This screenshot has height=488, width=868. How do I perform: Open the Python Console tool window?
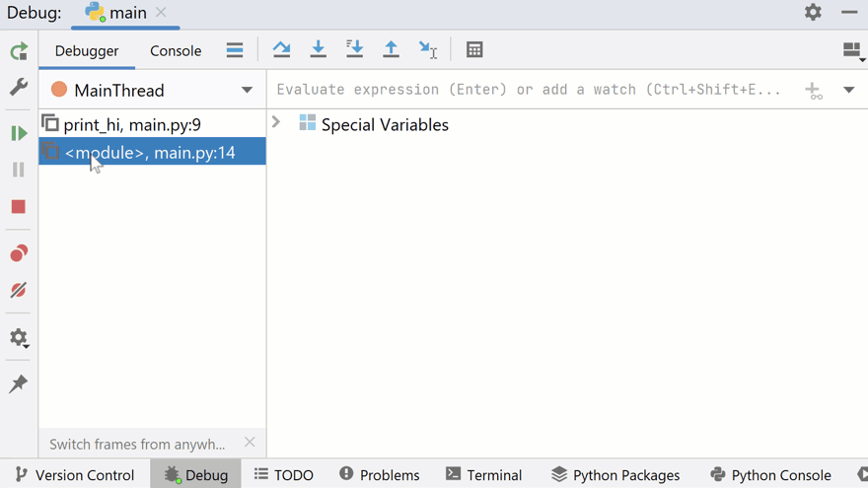coord(770,475)
